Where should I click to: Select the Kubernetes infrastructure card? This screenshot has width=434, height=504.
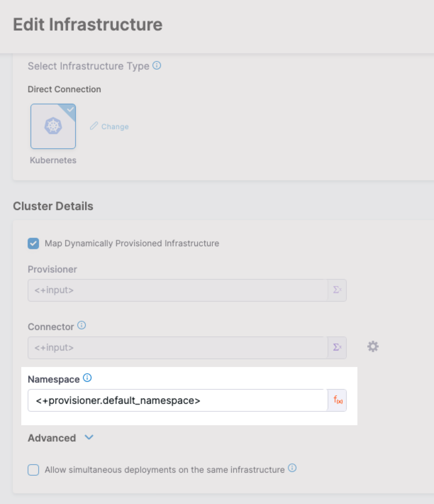(x=53, y=126)
